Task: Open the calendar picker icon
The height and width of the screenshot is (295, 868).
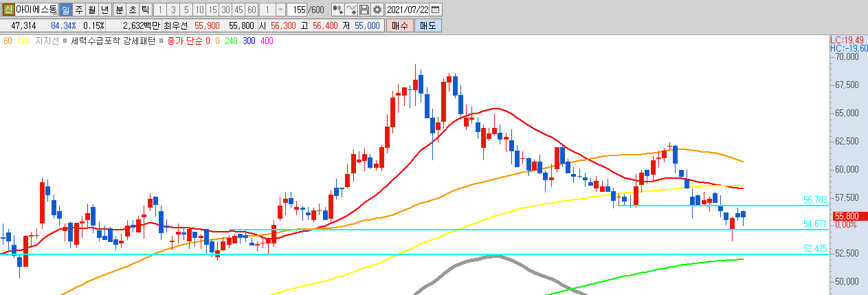Action: click(436, 10)
